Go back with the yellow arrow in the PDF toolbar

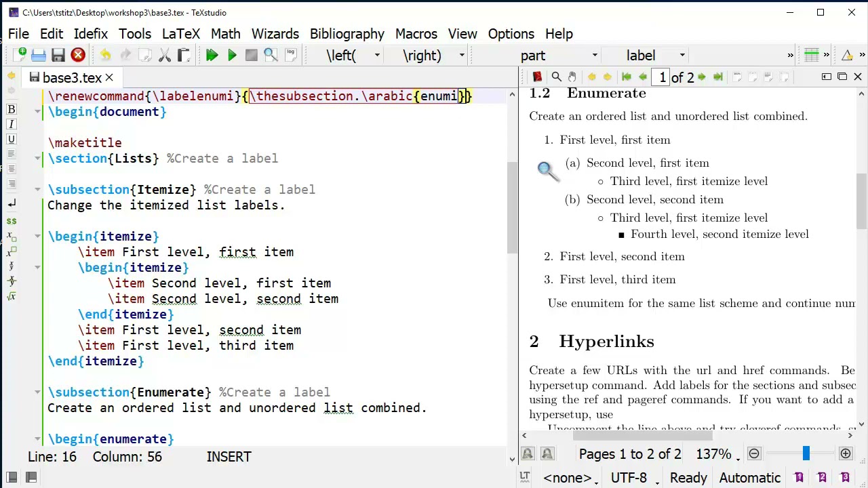591,77
